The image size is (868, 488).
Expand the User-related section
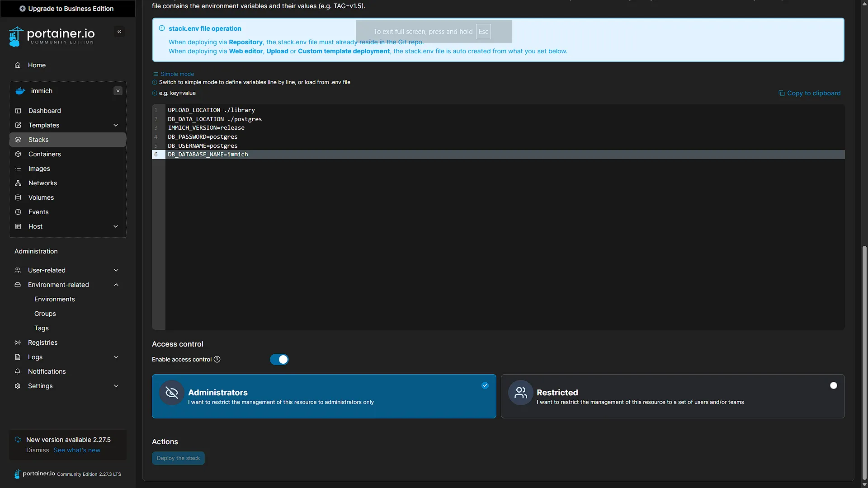click(x=68, y=270)
